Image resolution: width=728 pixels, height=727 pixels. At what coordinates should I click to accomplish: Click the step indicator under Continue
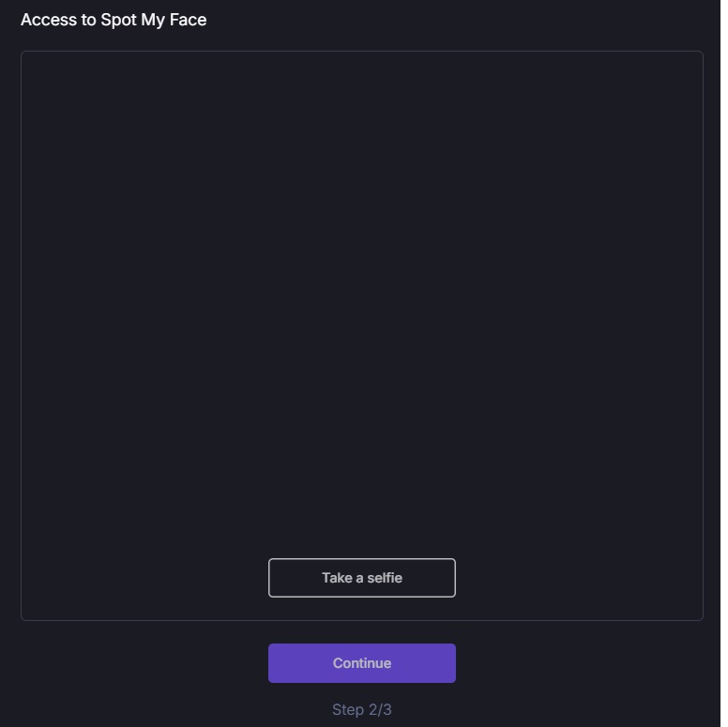[361, 709]
